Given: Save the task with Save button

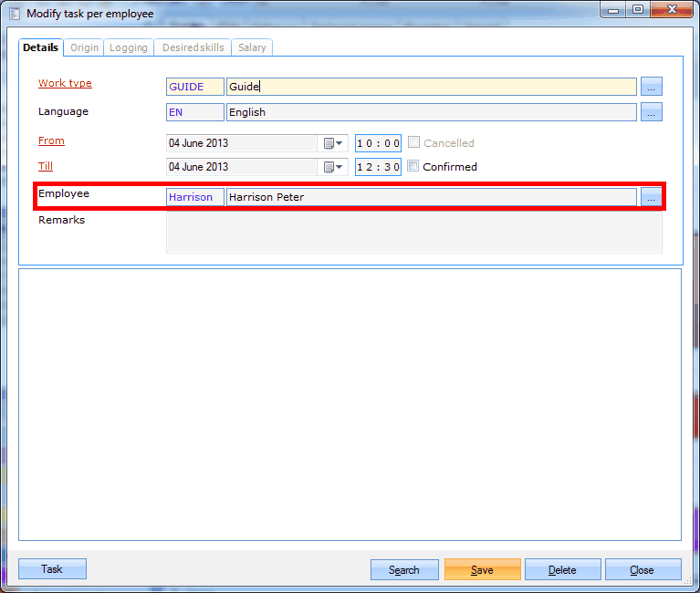Looking at the screenshot, I should coord(483,570).
